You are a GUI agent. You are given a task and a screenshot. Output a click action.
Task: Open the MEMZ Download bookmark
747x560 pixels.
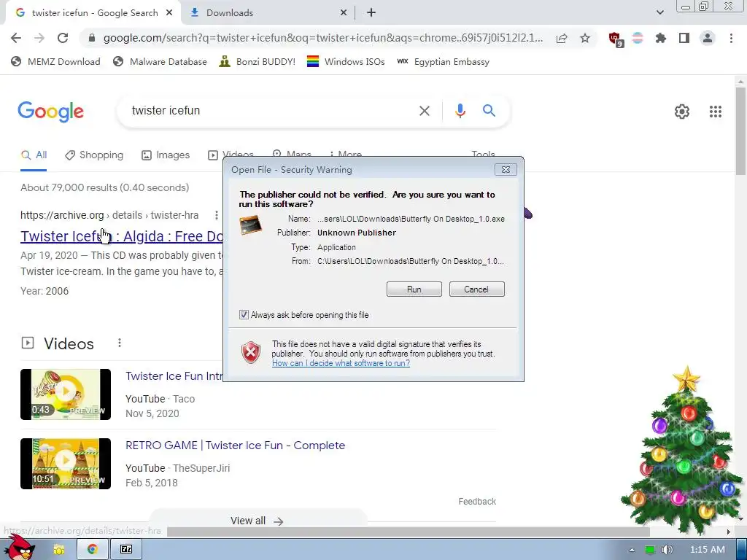(55, 61)
